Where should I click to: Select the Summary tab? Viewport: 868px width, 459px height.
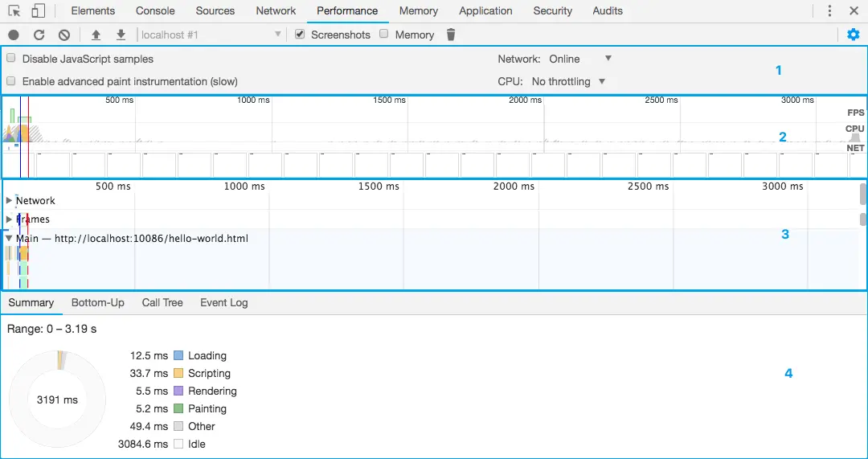click(31, 303)
